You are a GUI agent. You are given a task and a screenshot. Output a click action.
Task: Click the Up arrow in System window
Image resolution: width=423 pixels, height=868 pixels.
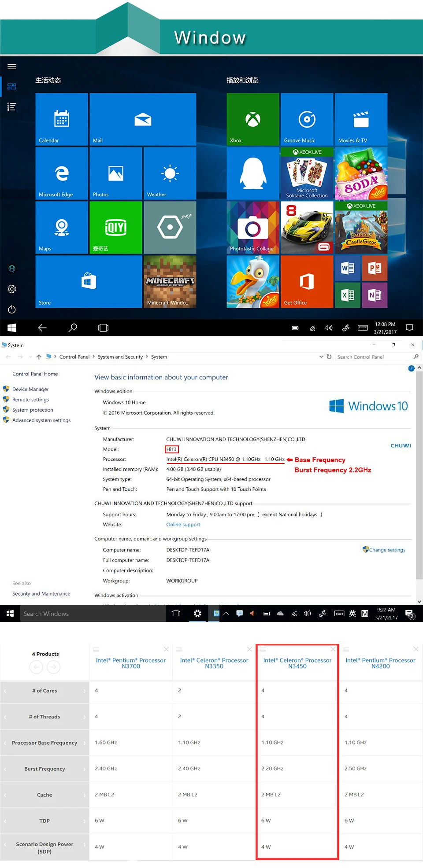39,357
